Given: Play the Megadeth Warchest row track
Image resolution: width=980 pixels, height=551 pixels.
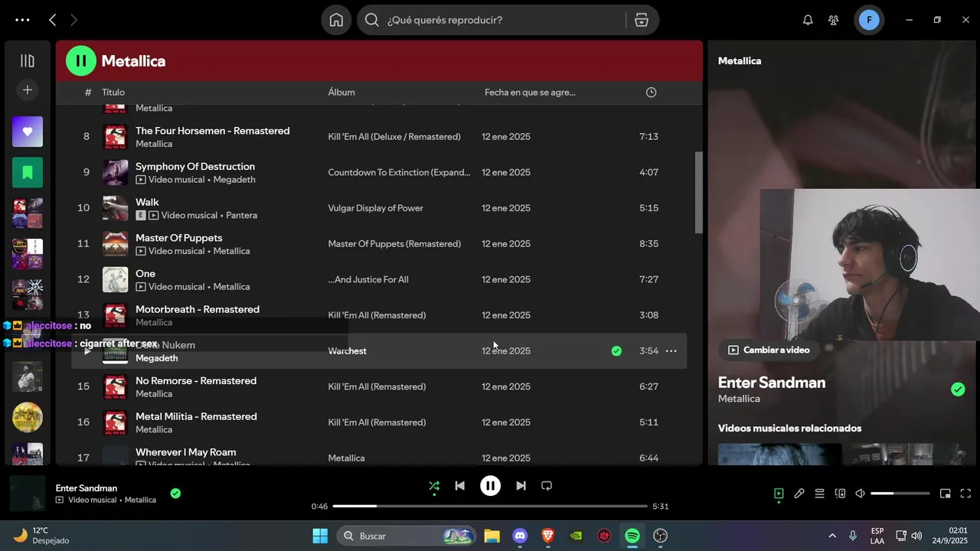Looking at the screenshot, I should point(87,351).
